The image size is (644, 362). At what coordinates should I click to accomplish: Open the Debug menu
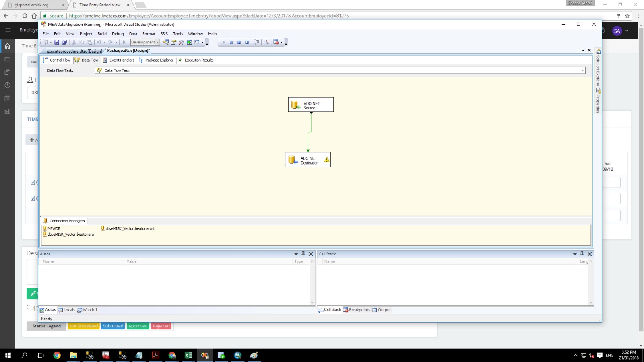pyautogui.click(x=118, y=34)
